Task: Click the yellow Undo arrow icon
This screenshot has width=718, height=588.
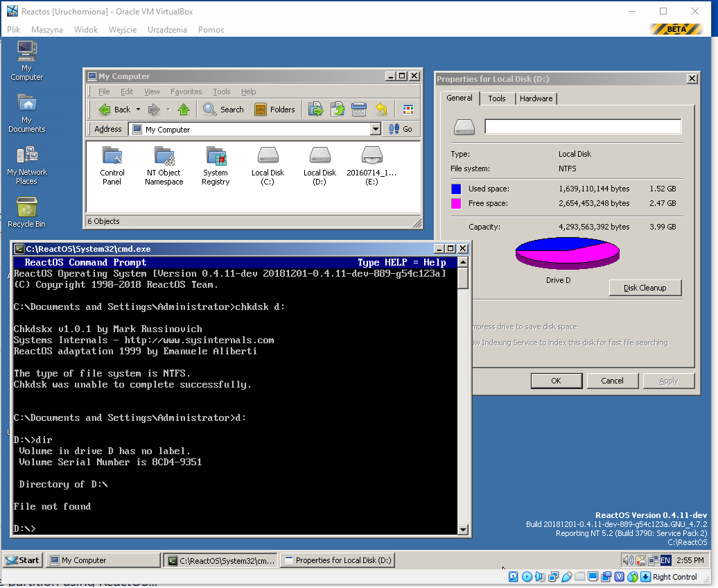Action: coord(381,110)
